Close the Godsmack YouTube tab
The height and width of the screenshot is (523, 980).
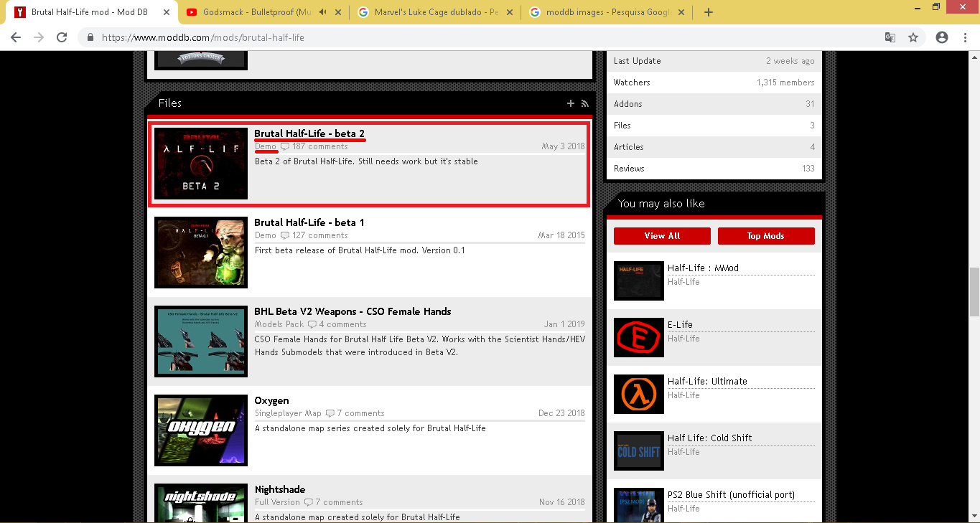click(337, 12)
